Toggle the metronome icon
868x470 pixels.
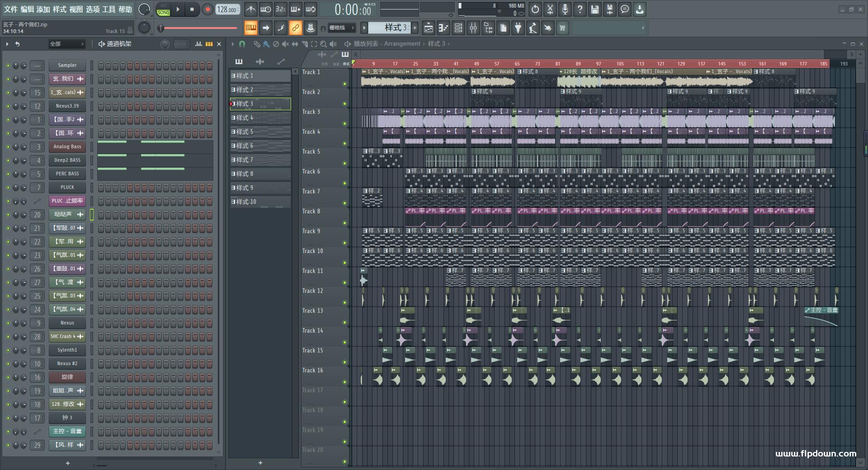click(x=250, y=9)
